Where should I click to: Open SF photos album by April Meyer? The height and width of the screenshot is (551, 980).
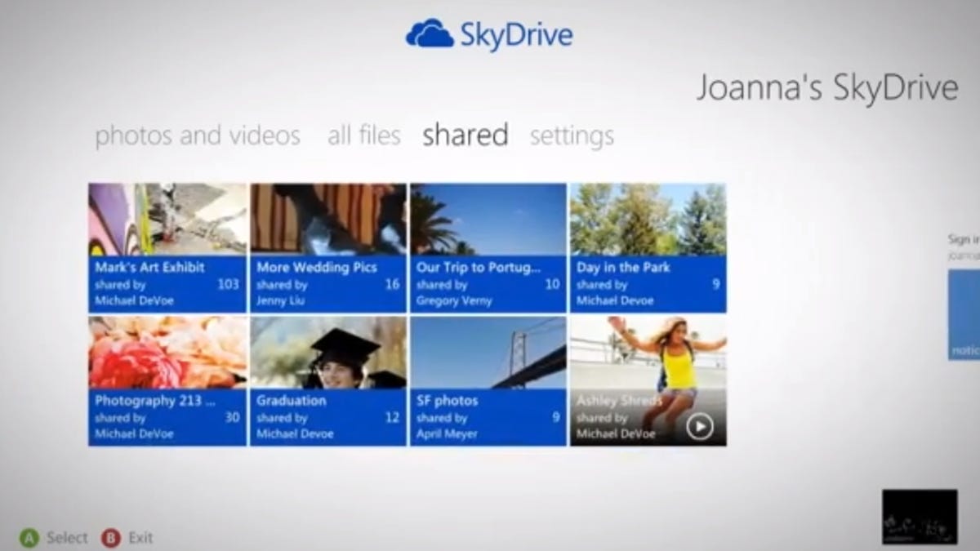488,381
